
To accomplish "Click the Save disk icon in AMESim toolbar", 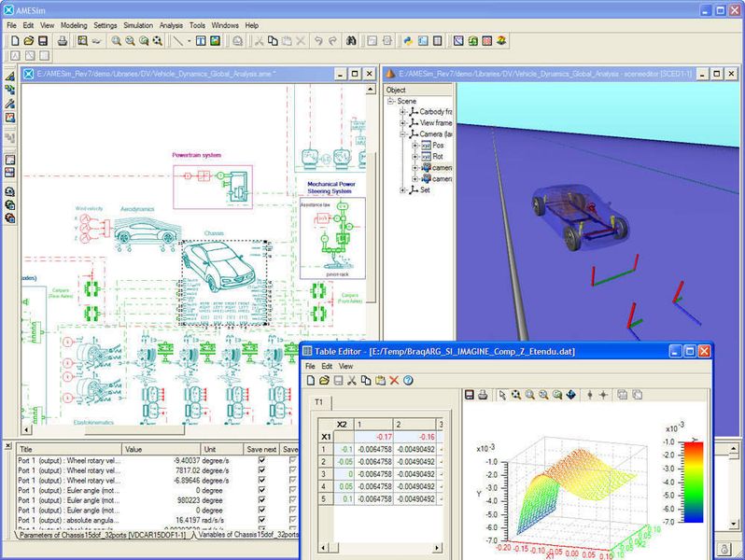I will click(x=43, y=41).
